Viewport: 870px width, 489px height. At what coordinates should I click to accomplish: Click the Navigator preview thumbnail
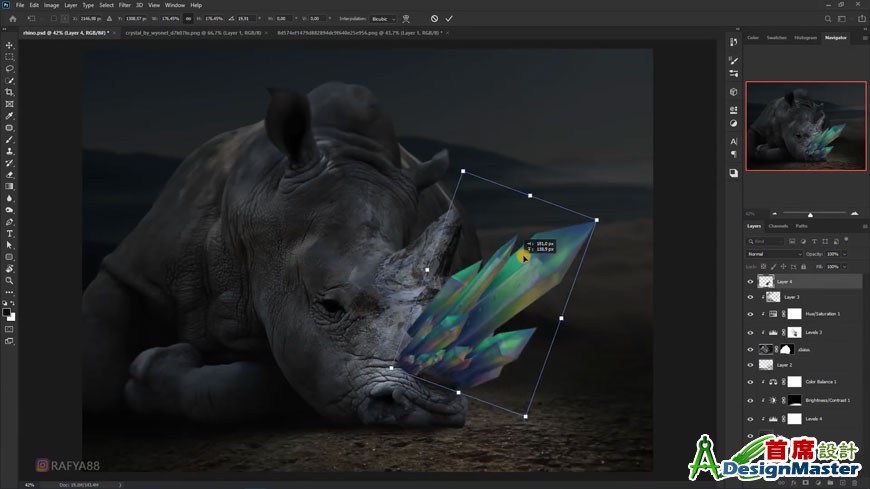point(806,126)
